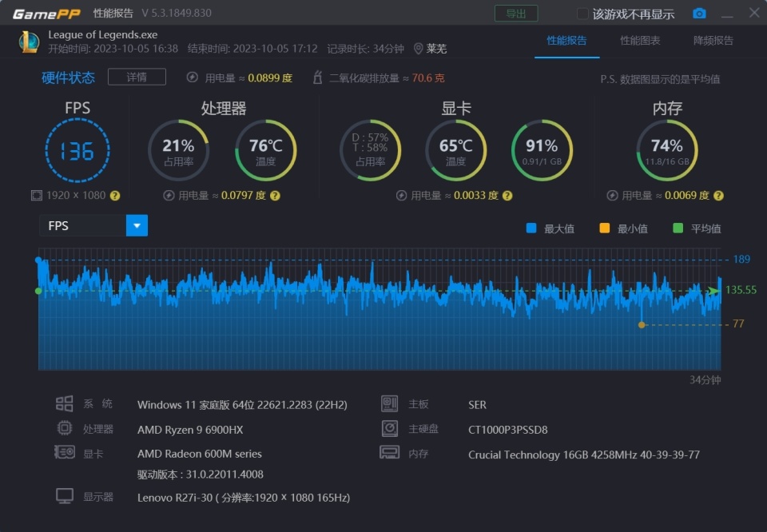This screenshot has height=532, width=767.
Task: Click the power icon beside memory 用电量 0.0069
Action: (x=613, y=196)
